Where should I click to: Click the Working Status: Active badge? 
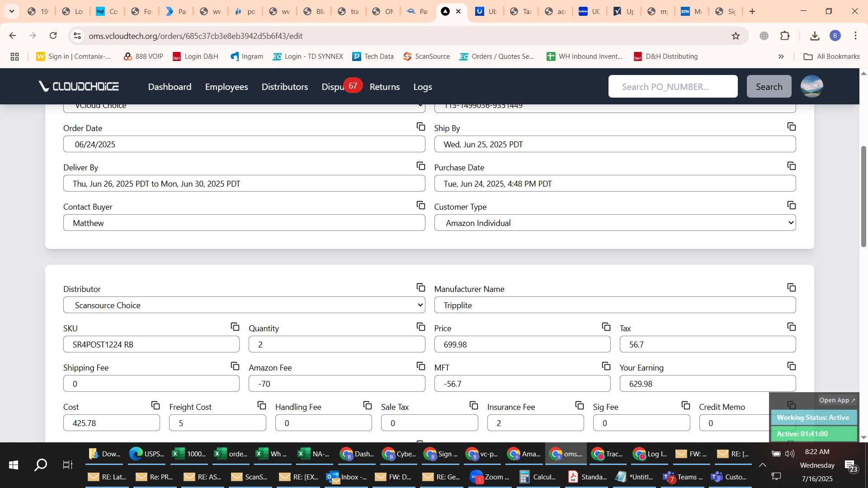point(813,418)
